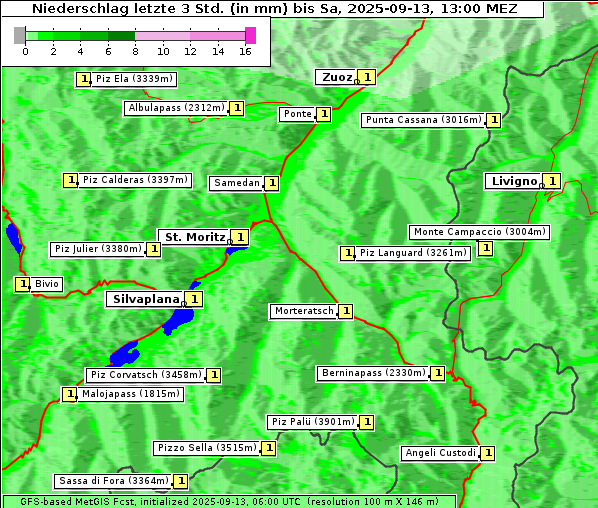The height and width of the screenshot is (508, 598).
Task: Click the blue lake west of Piz Julier
Action: (x=14, y=239)
